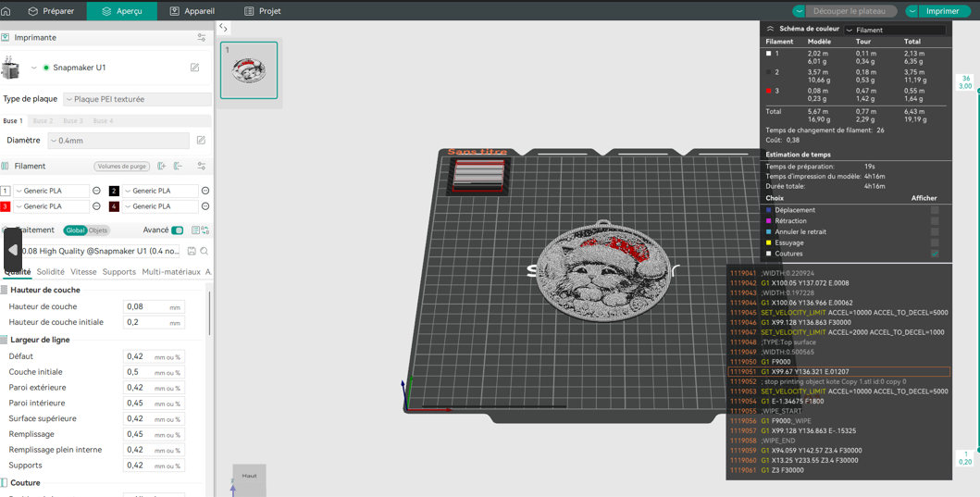
Task: Click filament 3 red color swatch
Action: tap(6, 206)
